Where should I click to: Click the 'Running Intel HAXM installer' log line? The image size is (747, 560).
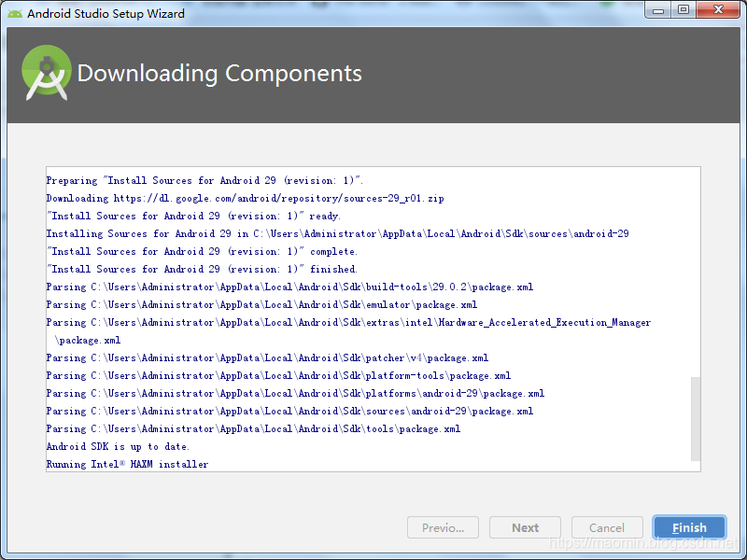click(x=127, y=464)
